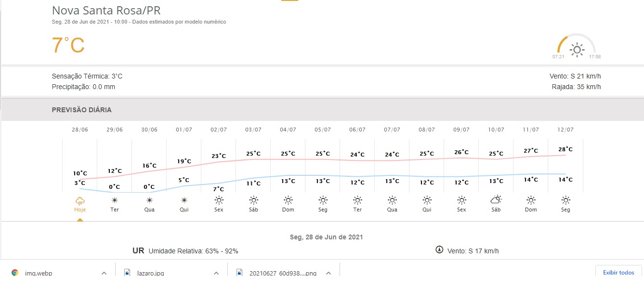Click the partly cloudy icon for Sáb 10/07
644x289 pixels.
coord(496,200)
